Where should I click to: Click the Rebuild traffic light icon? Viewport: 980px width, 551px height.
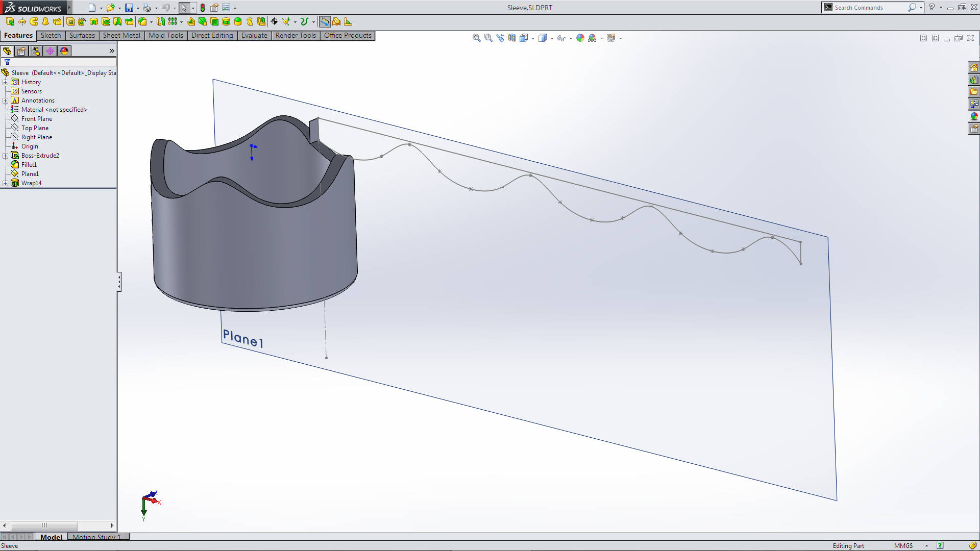(x=203, y=8)
